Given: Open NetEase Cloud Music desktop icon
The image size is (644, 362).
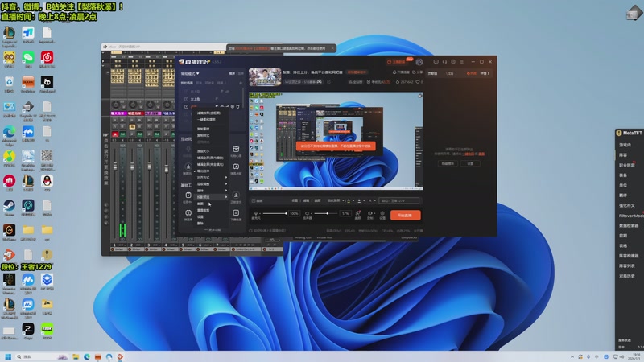Looking at the screenshot, I should 47,57.
